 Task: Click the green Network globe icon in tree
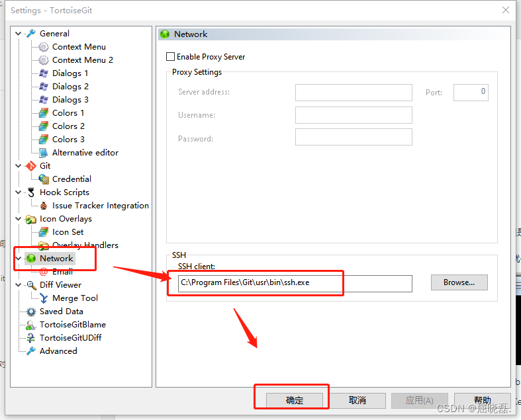pos(31,259)
